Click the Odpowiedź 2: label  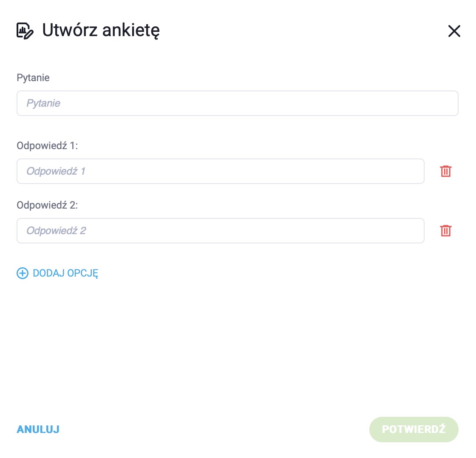click(x=47, y=205)
